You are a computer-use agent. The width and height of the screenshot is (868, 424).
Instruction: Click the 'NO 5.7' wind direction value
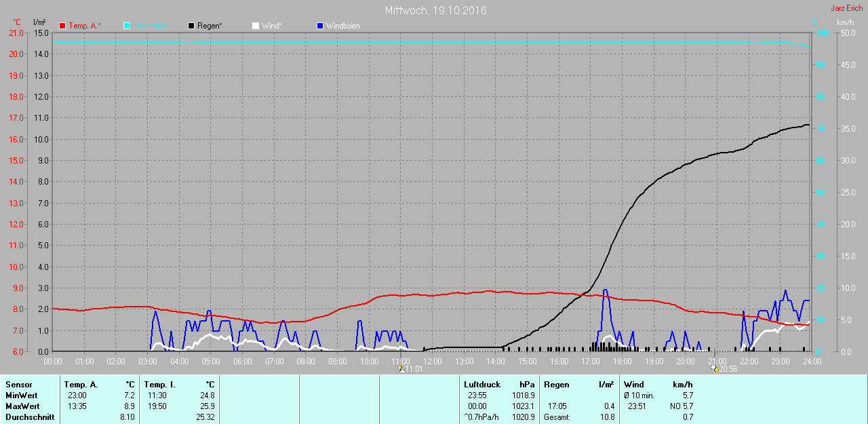click(681, 406)
